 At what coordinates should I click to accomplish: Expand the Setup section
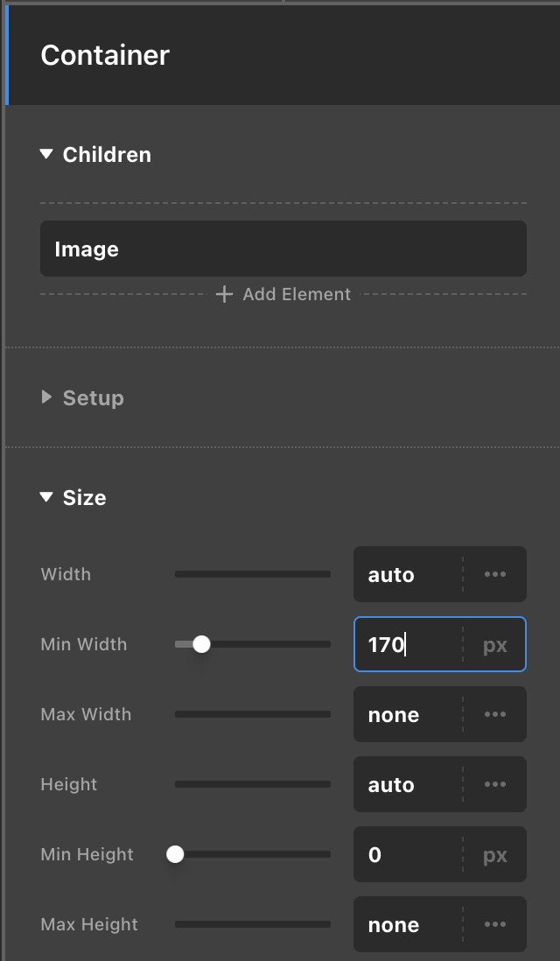click(x=46, y=398)
